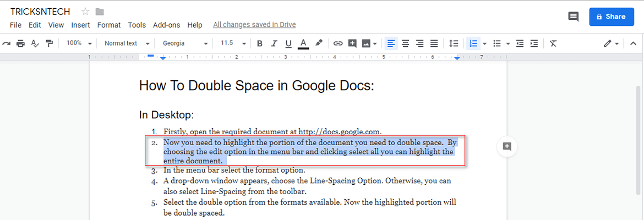
Task: Open the line spacing tool
Action: click(454, 43)
